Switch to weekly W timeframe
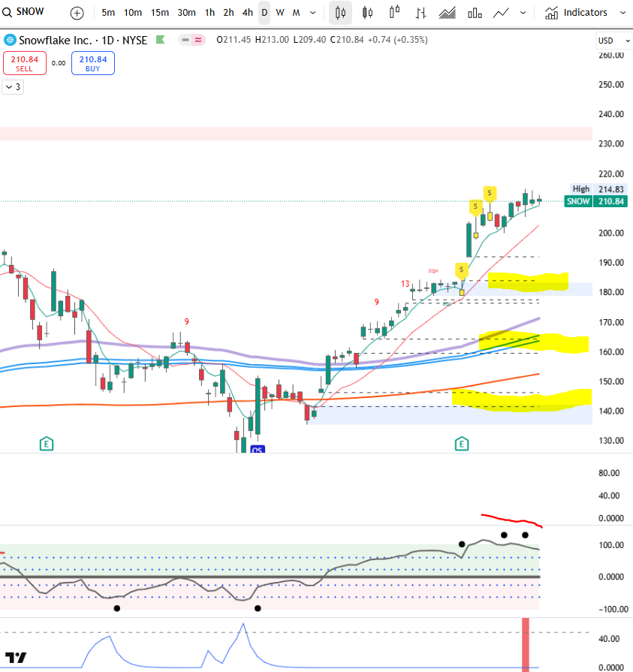 point(280,13)
